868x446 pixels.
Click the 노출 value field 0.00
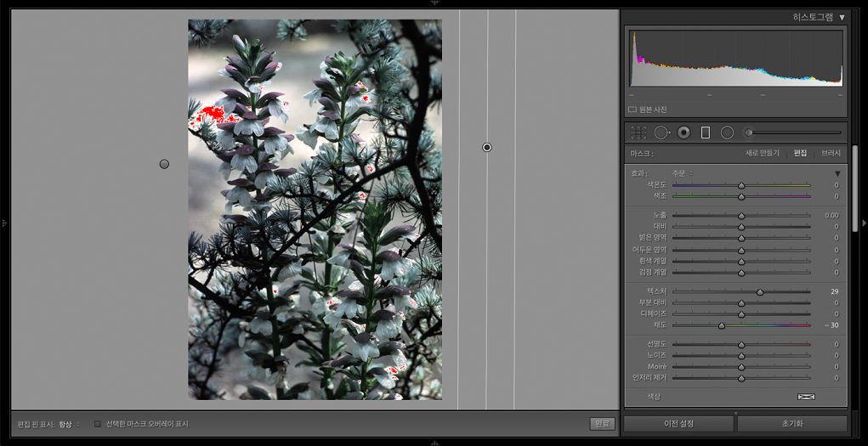tap(831, 216)
